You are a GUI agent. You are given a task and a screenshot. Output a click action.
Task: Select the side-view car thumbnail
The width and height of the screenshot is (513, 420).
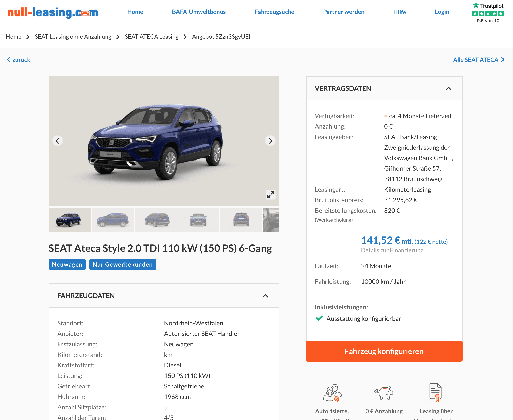113,220
